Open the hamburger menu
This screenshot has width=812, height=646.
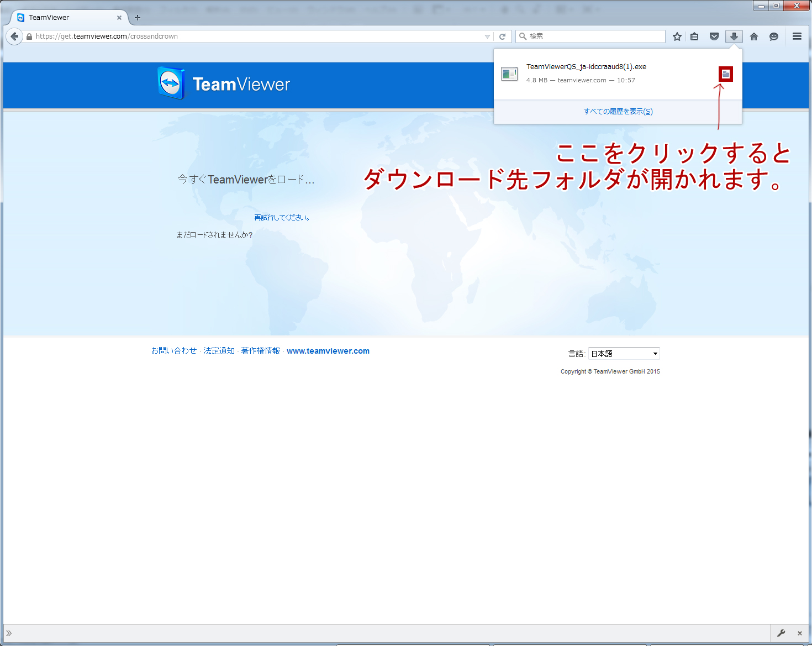pos(797,36)
